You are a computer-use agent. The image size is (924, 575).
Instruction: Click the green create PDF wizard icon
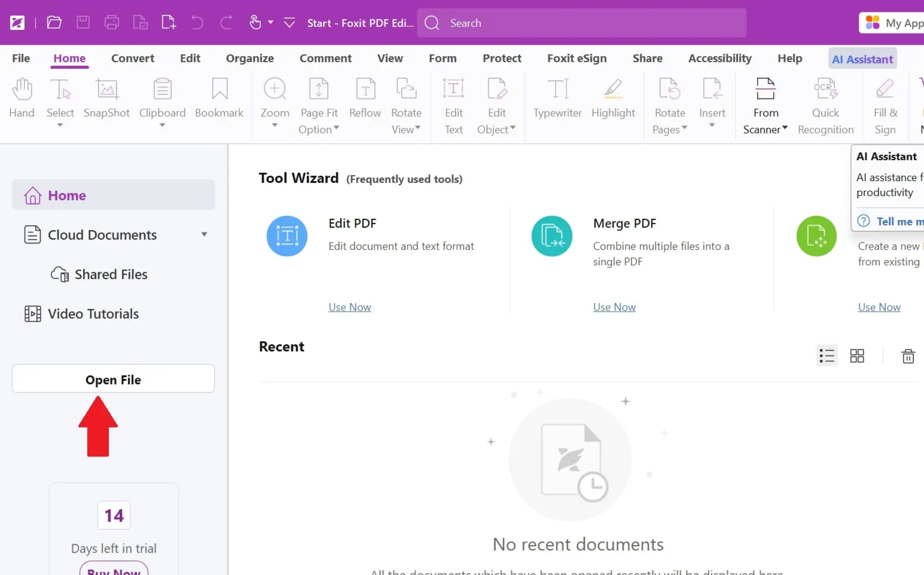[x=816, y=236]
